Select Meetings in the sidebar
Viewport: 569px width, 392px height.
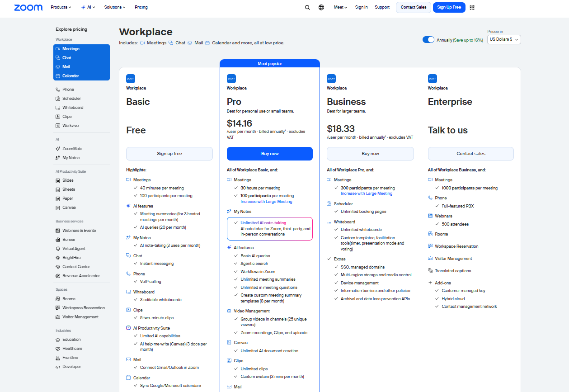point(81,49)
